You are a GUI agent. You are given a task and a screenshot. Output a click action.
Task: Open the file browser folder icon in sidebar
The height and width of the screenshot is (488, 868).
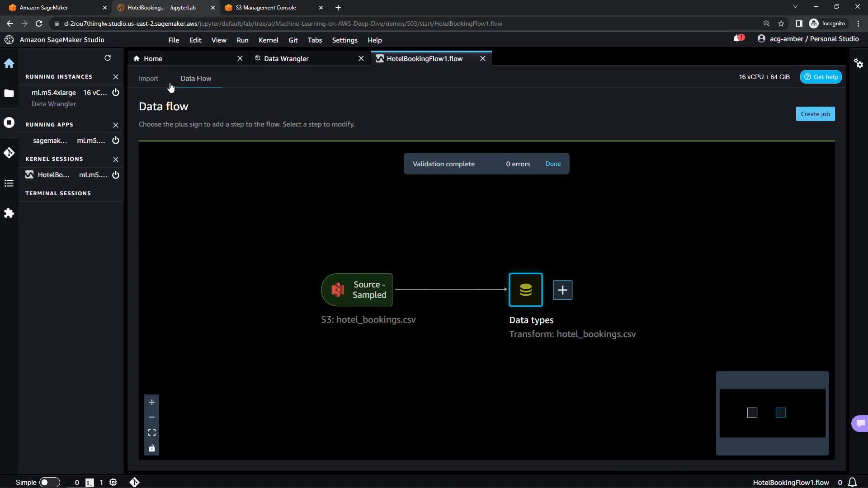pos(9,94)
